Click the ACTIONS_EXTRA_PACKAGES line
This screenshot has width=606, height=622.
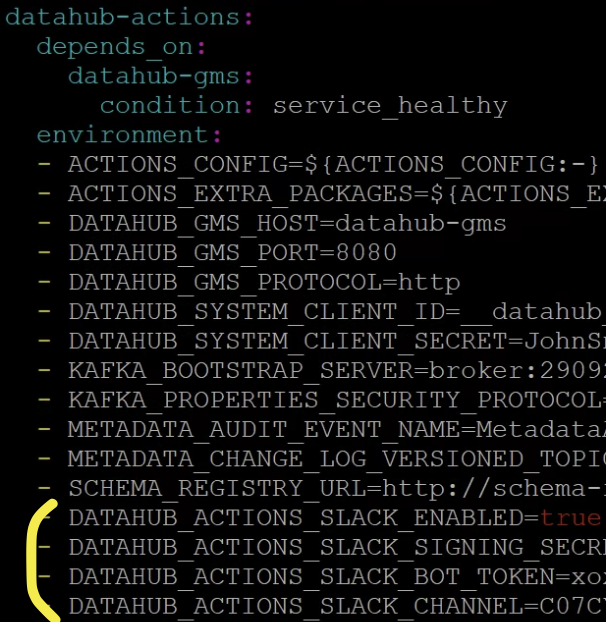click(337, 194)
